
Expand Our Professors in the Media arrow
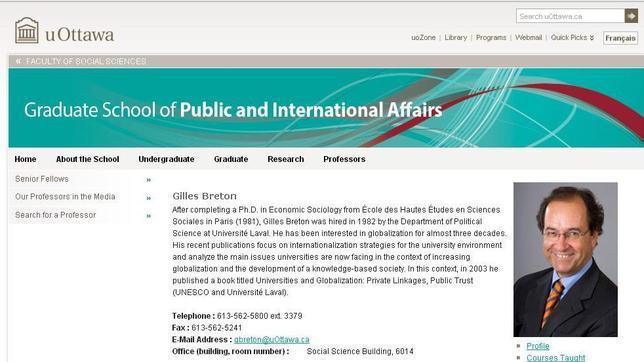pos(149,198)
